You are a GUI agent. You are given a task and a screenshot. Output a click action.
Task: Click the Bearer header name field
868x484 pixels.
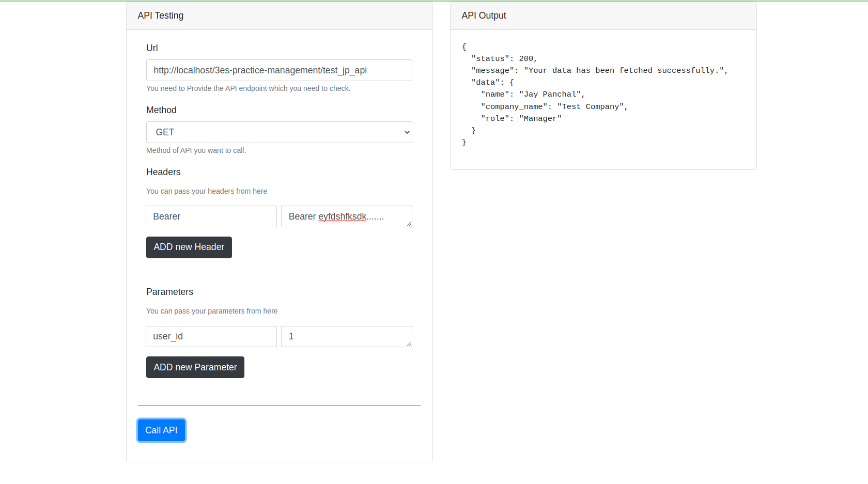click(x=211, y=216)
